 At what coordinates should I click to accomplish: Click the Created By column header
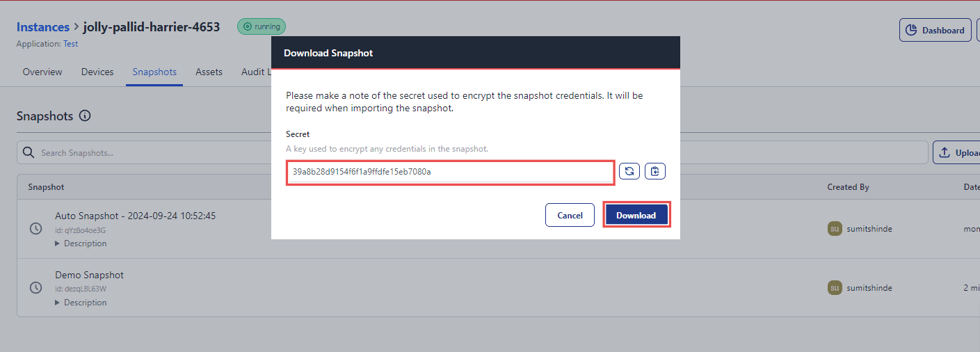[848, 187]
